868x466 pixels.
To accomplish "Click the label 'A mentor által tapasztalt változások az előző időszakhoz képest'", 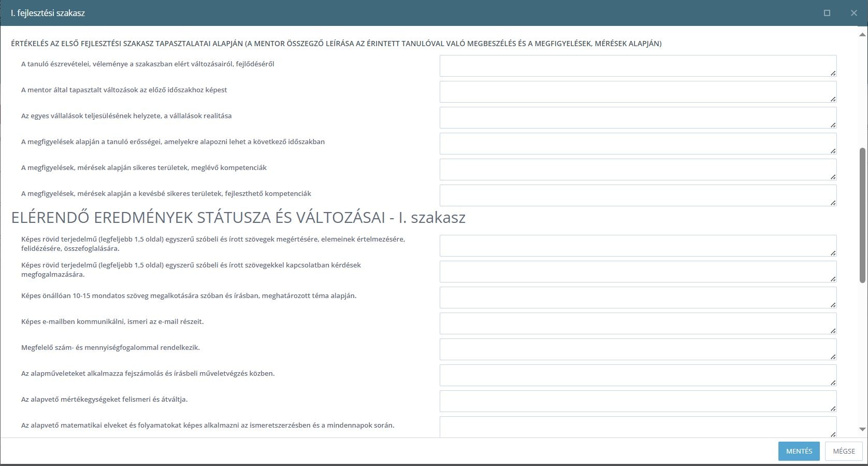I will (x=124, y=90).
